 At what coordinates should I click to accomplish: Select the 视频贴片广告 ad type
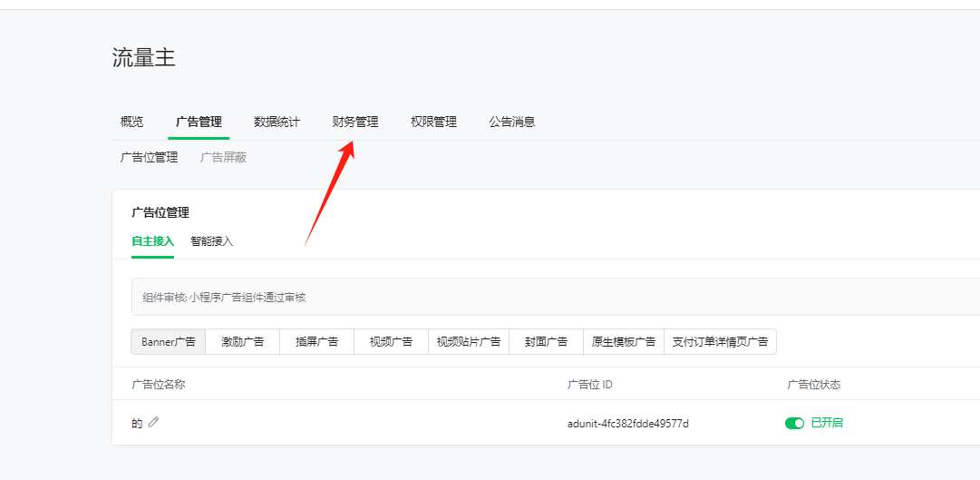pyautogui.click(x=469, y=341)
